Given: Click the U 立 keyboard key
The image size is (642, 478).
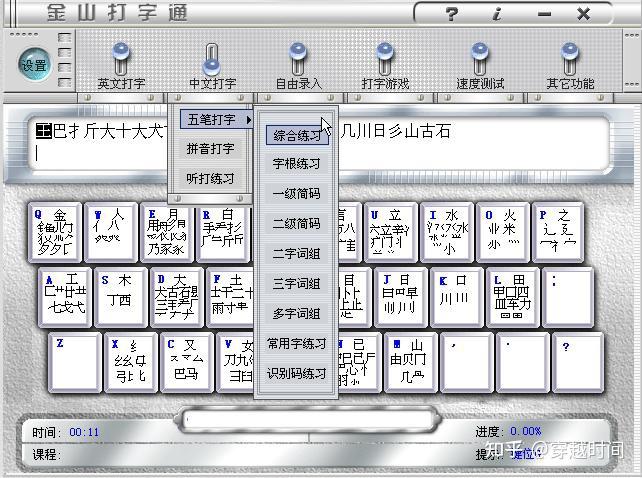Looking at the screenshot, I should [x=391, y=232].
